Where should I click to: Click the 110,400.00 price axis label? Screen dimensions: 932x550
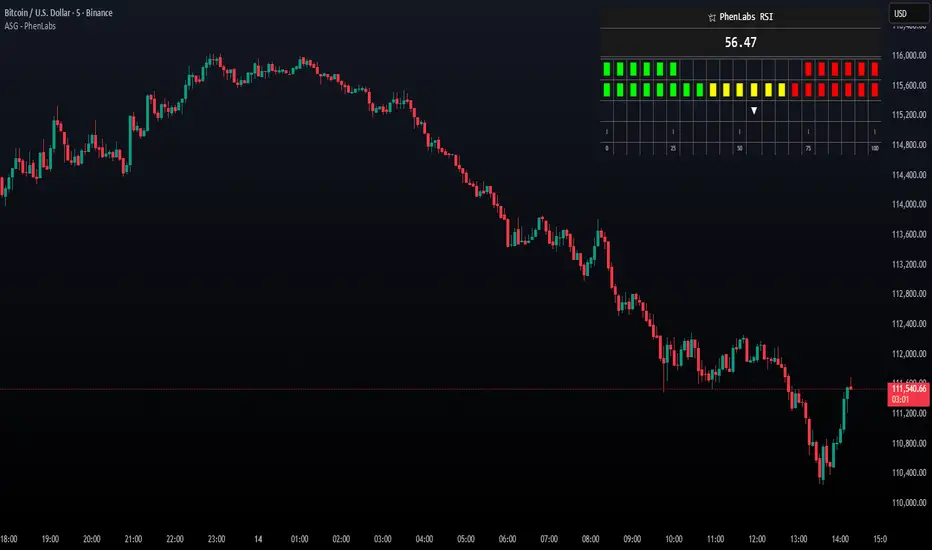pos(909,473)
